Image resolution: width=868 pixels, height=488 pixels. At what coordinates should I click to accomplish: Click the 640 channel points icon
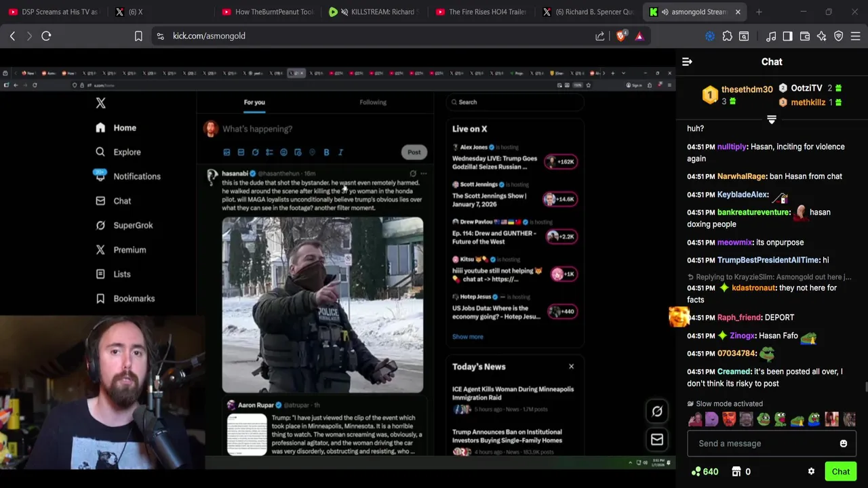coord(696,472)
